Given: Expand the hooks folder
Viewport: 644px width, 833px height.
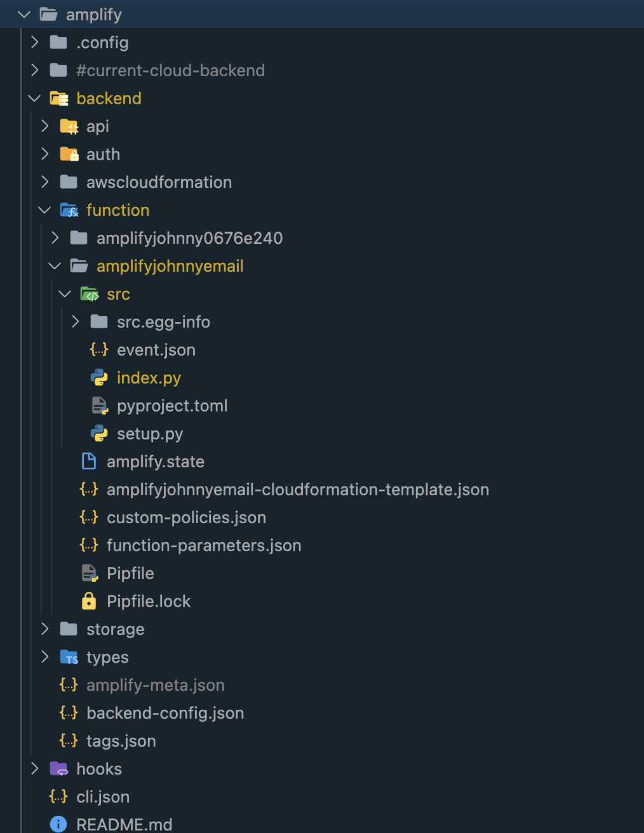Looking at the screenshot, I should click(34, 768).
